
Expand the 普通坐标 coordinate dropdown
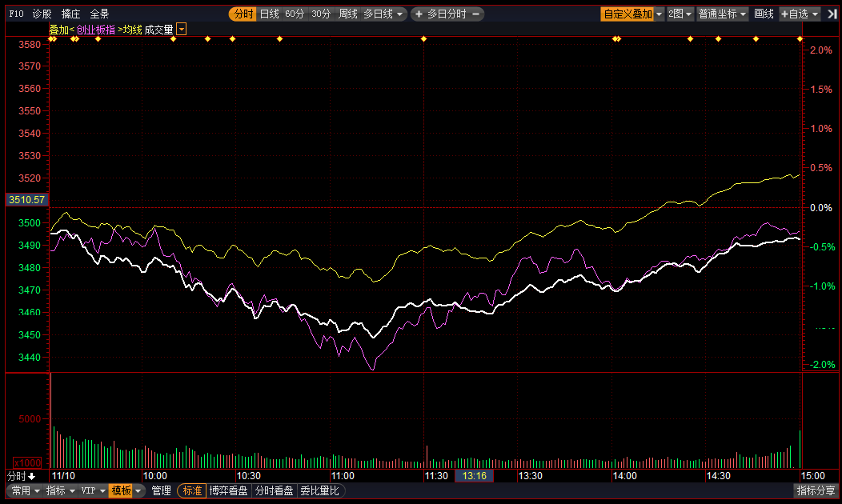(x=722, y=14)
